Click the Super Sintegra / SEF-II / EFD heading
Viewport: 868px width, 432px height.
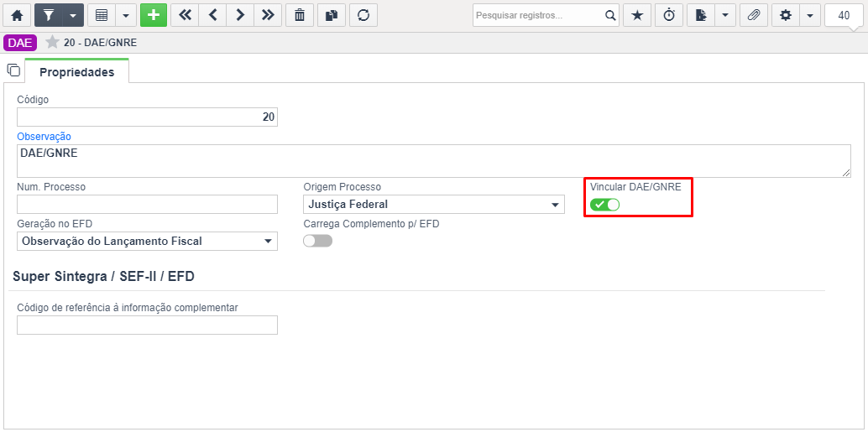103,277
